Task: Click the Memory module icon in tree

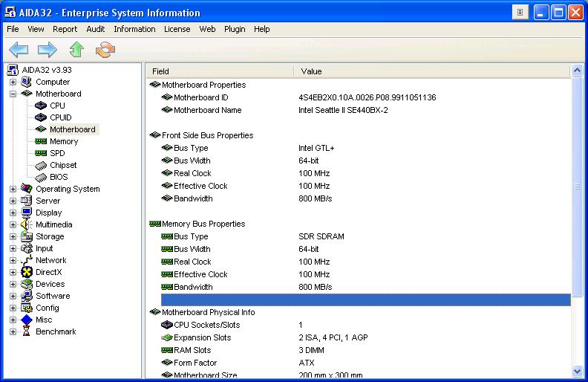Action: pyautogui.click(x=41, y=141)
